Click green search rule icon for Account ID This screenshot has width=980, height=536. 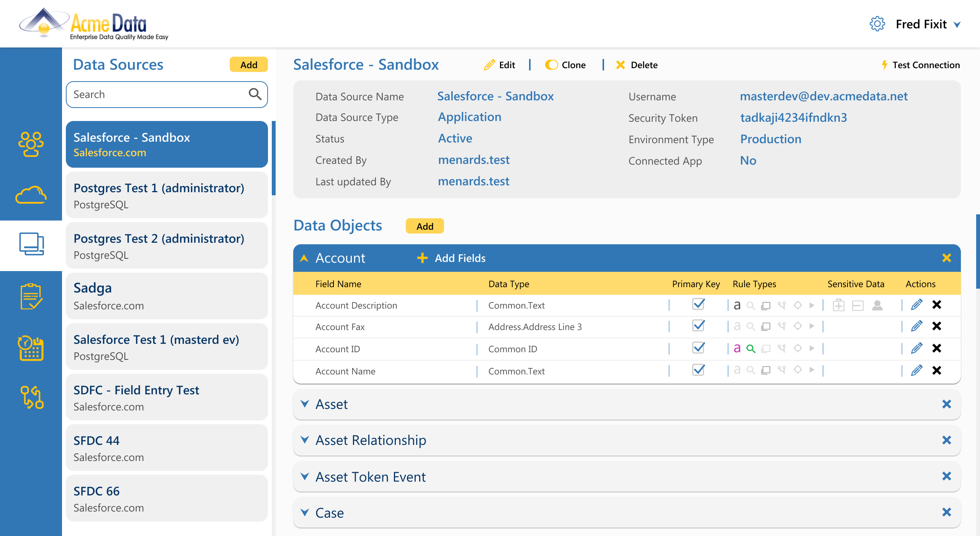[751, 348]
